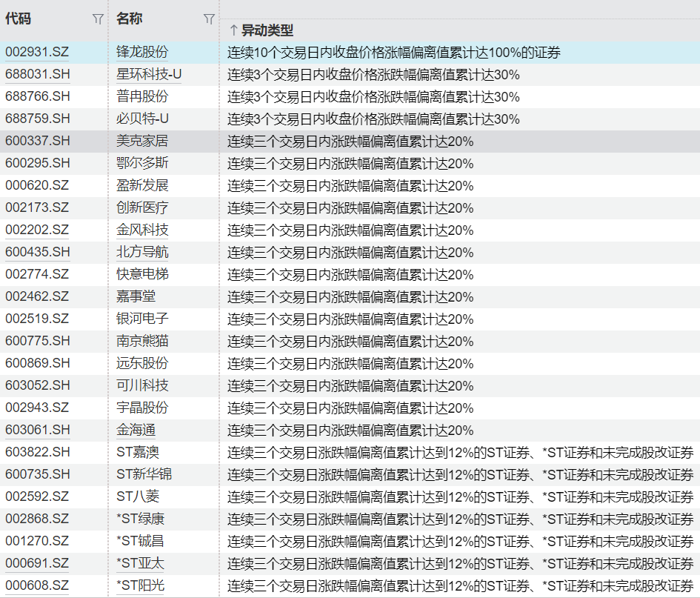700x598 pixels.
Task: Open the filter icon in 代码 column header
Action: pyautogui.click(x=98, y=20)
